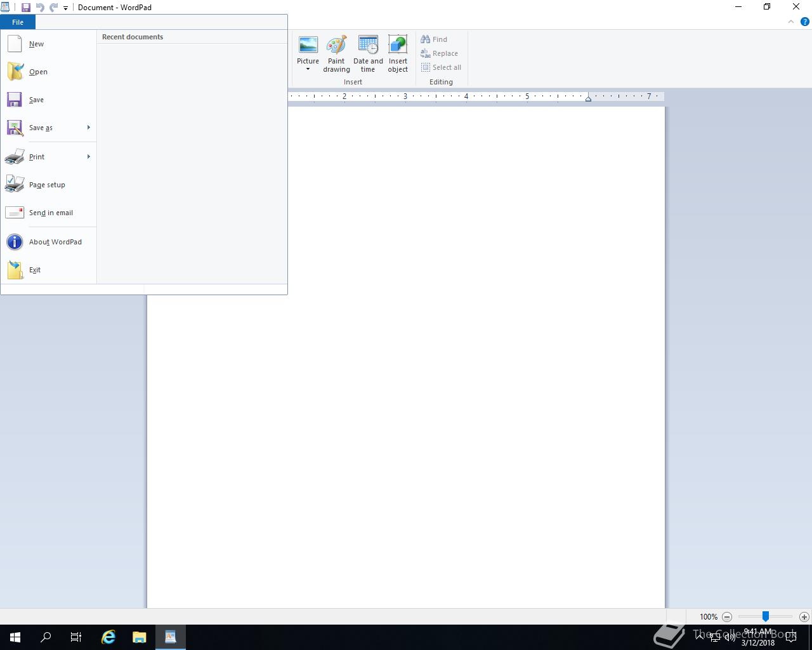Open the Windows Start menu
Screen dimensions: 812x650
click(15, 637)
